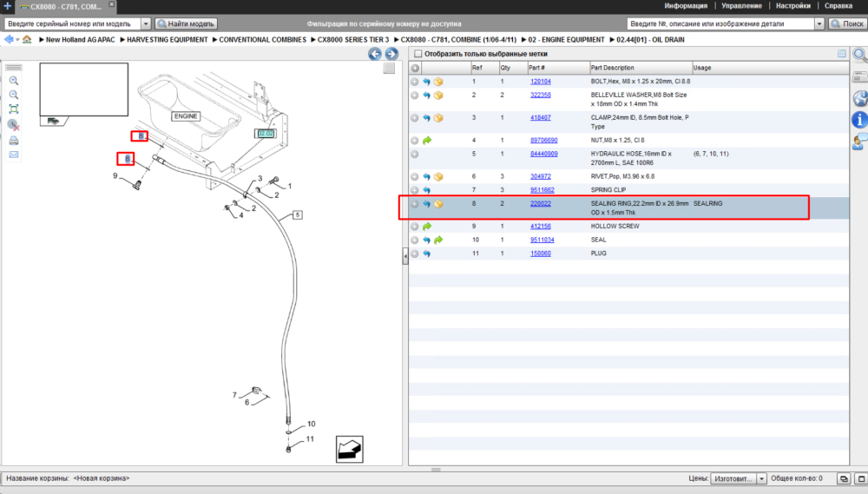Select callout 9 in the diagram
This screenshot has height=494, width=868.
[x=115, y=176]
